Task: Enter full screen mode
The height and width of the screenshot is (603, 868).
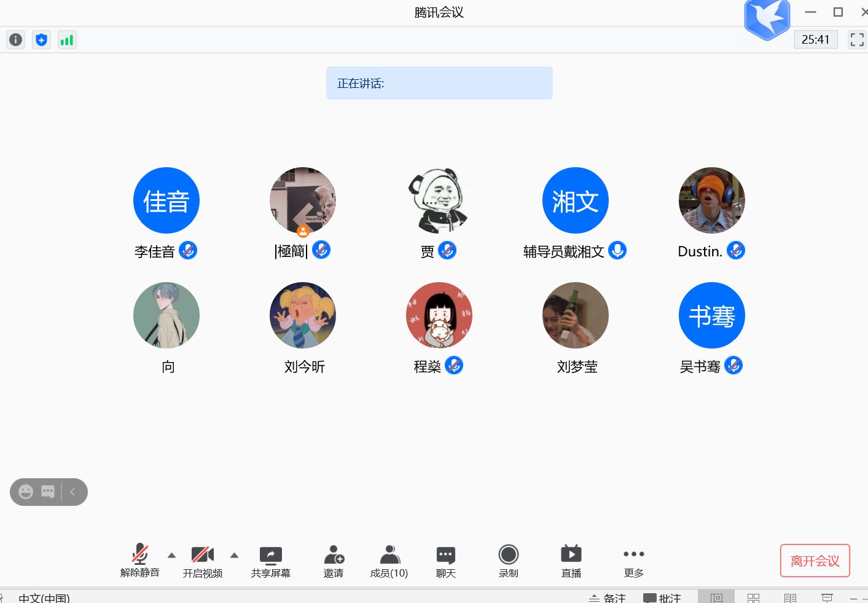Action: coord(856,40)
